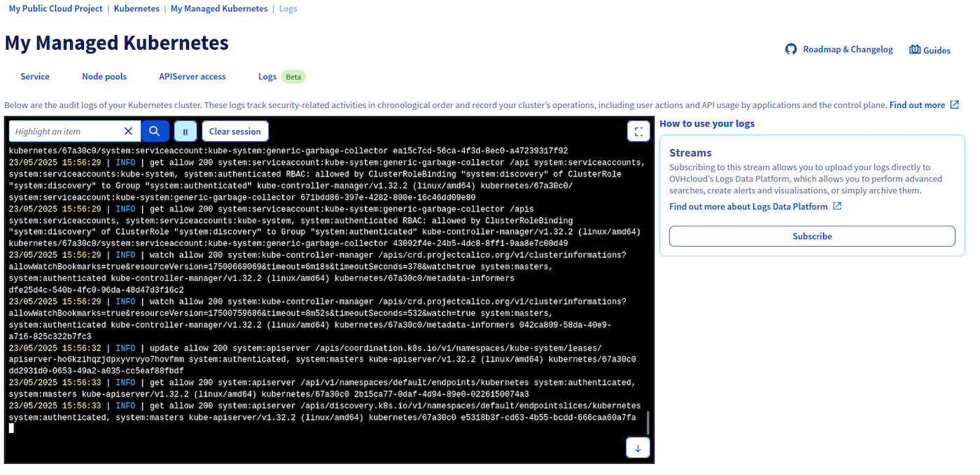Click the external link icon after audit logs description
Viewport: 980px width, 475px height.
coord(954,105)
